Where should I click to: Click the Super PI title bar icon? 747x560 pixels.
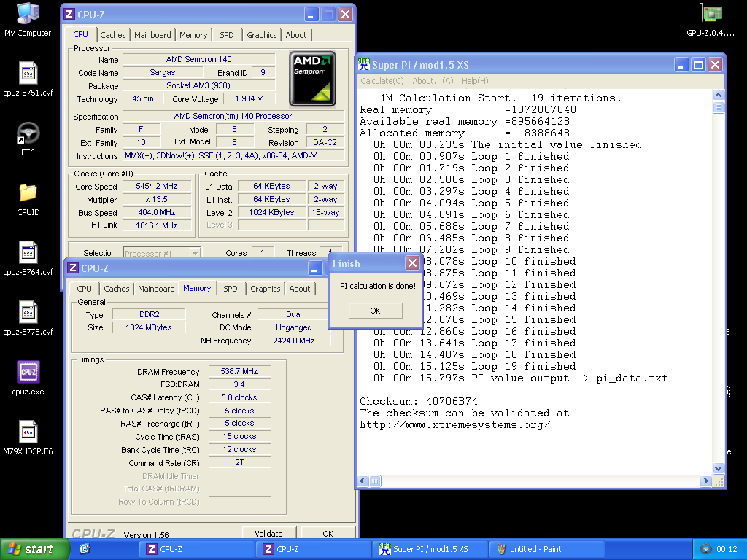(x=363, y=65)
